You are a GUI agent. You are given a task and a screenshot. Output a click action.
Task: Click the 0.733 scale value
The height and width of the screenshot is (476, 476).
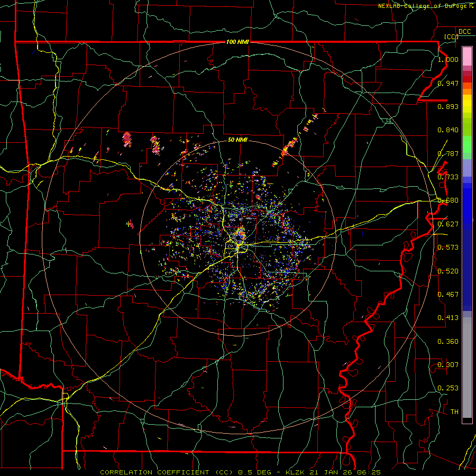pos(448,177)
